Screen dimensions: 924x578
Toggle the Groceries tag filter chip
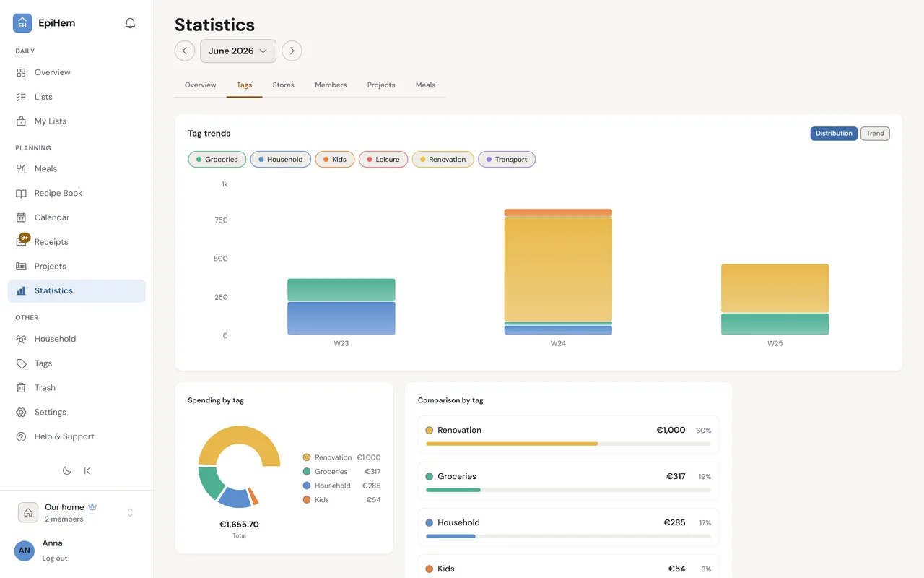[217, 160]
